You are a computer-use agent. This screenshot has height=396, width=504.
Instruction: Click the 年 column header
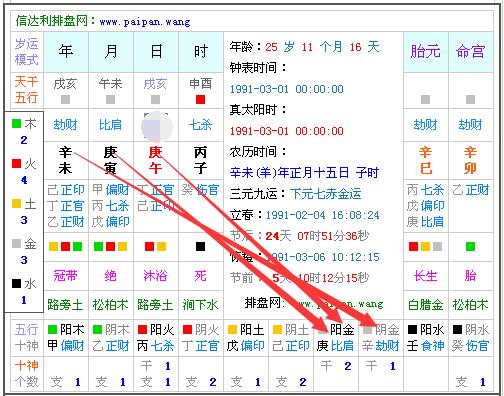pos(66,52)
